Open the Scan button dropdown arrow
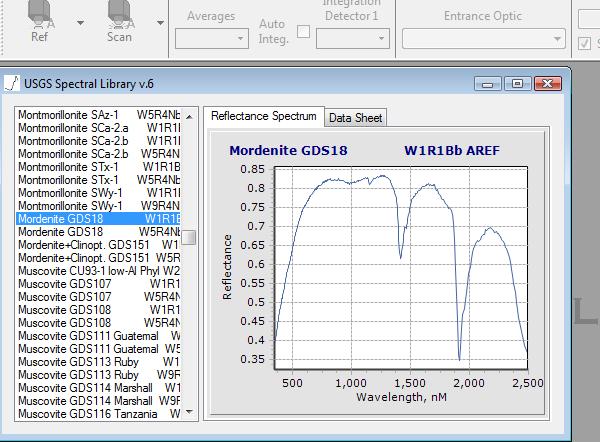Viewport: 600px width, 442px height. [160, 23]
